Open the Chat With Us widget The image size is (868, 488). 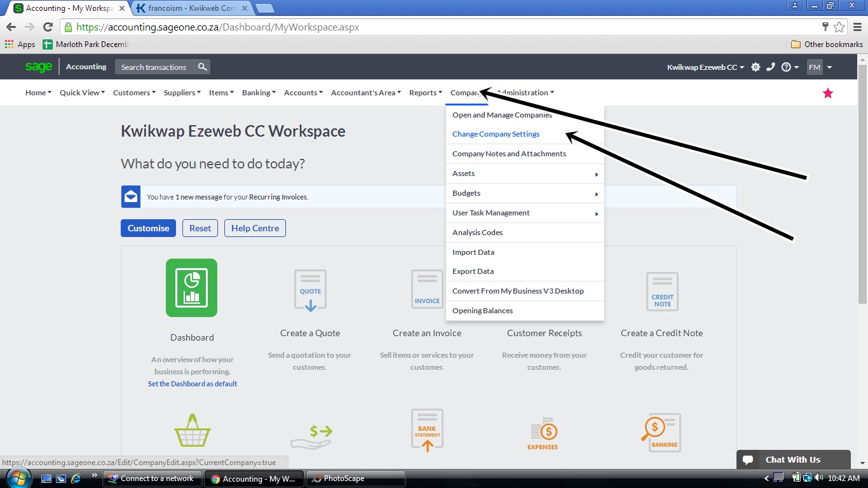(793, 459)
